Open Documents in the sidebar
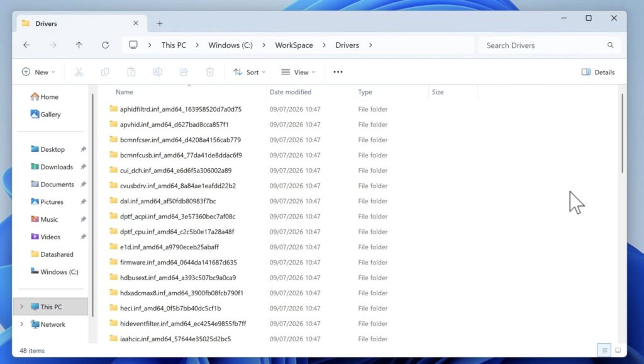This screenshot has width=644, height=364. [52, 185]
